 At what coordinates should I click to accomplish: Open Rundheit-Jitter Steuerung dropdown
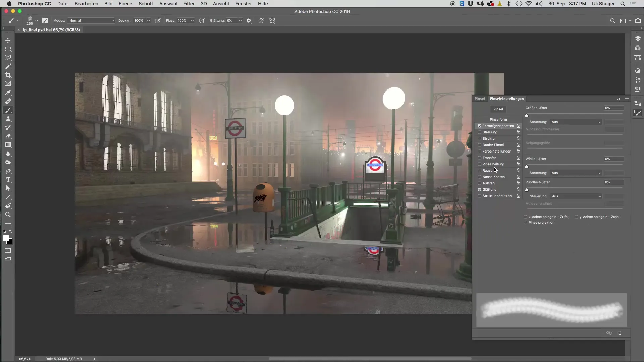[576, 196]
